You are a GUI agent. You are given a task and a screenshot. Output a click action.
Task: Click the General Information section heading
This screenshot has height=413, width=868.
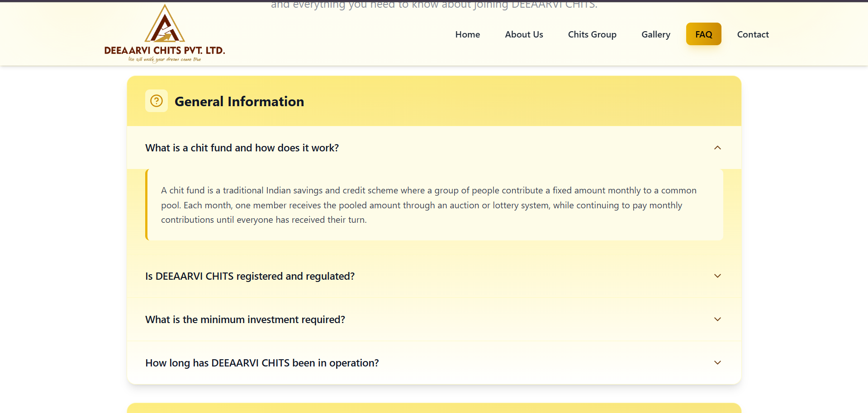click(x=239, y=102)
